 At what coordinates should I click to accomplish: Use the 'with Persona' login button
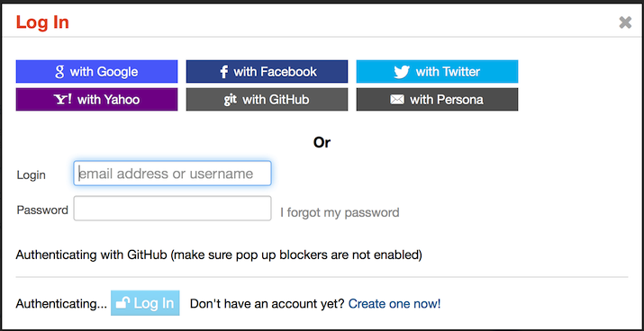[437, 99]
